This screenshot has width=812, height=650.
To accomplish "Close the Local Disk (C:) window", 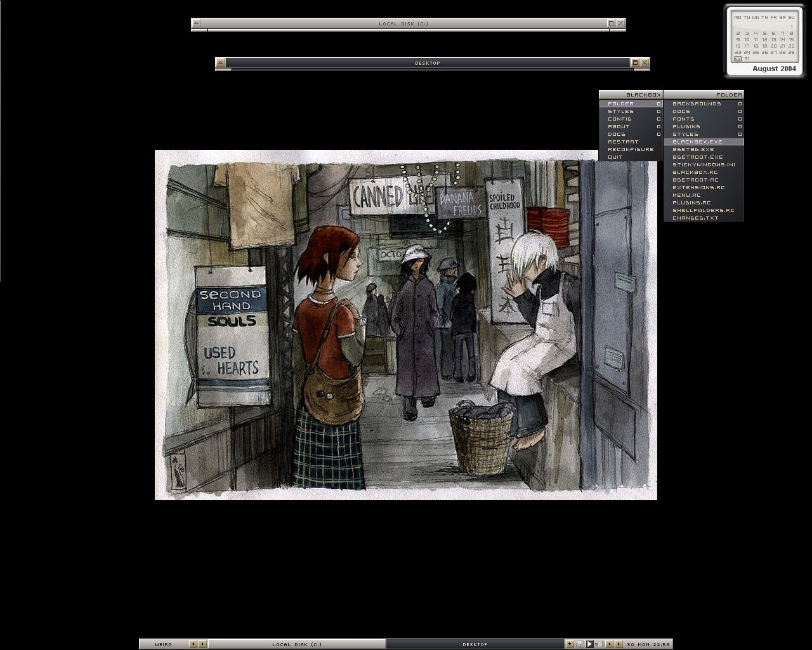I will coord(621,23).
